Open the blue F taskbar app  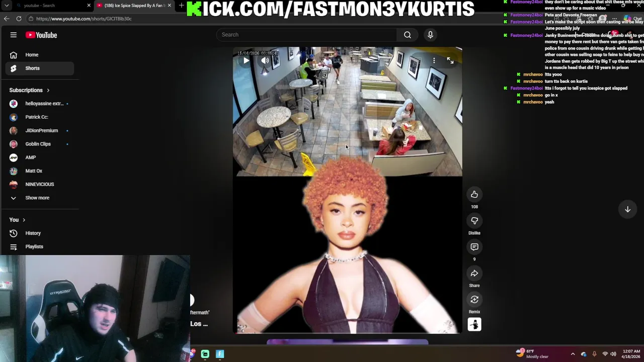pos(220,354)
